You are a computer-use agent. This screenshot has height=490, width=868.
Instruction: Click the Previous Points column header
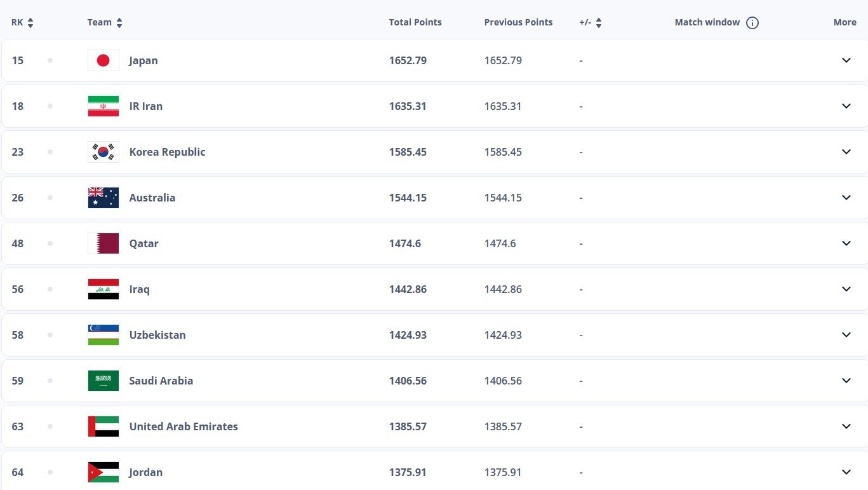tap(518, 22)
